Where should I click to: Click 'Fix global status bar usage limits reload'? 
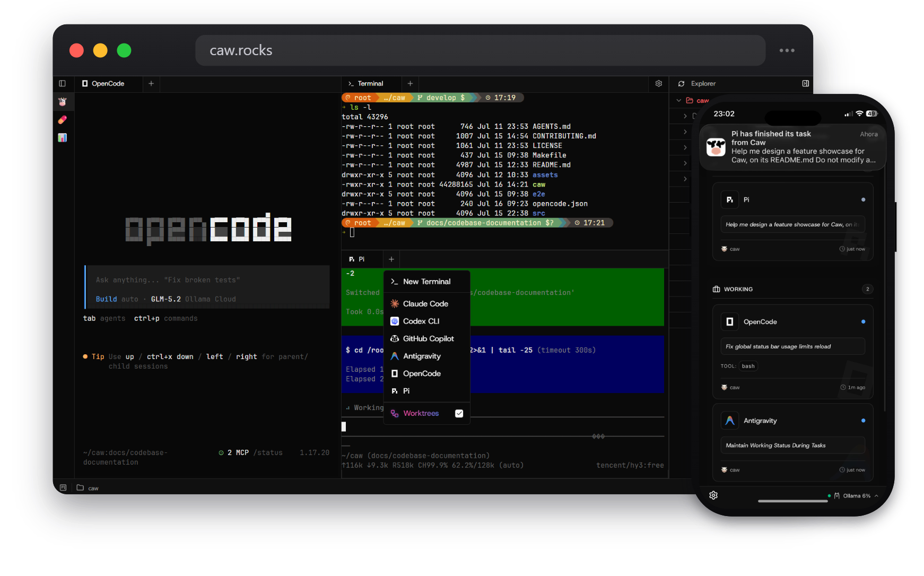[x=778, y=347]
